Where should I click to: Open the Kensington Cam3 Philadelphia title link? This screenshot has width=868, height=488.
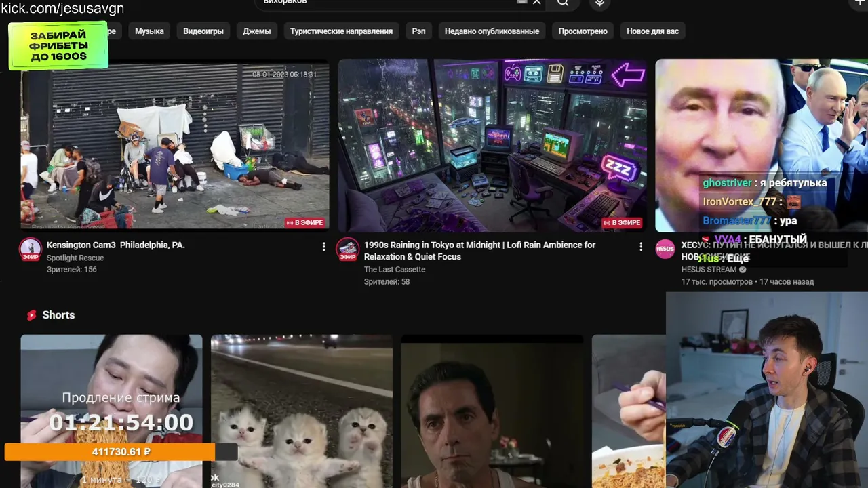(x=116, y=245)
